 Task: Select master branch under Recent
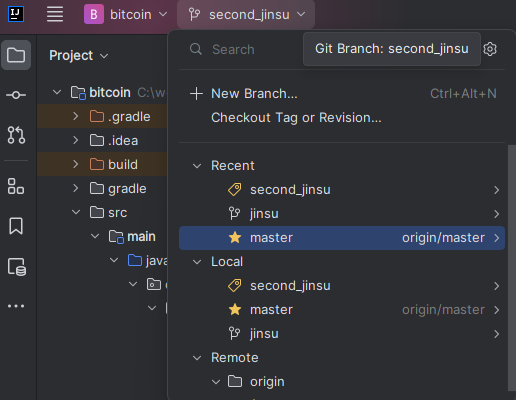coord(342,238)
